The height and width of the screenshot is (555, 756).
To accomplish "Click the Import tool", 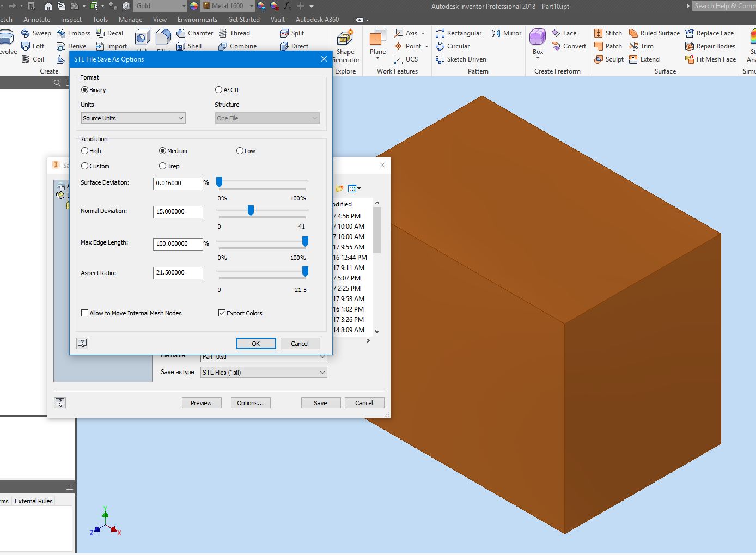I will (111, 46).
